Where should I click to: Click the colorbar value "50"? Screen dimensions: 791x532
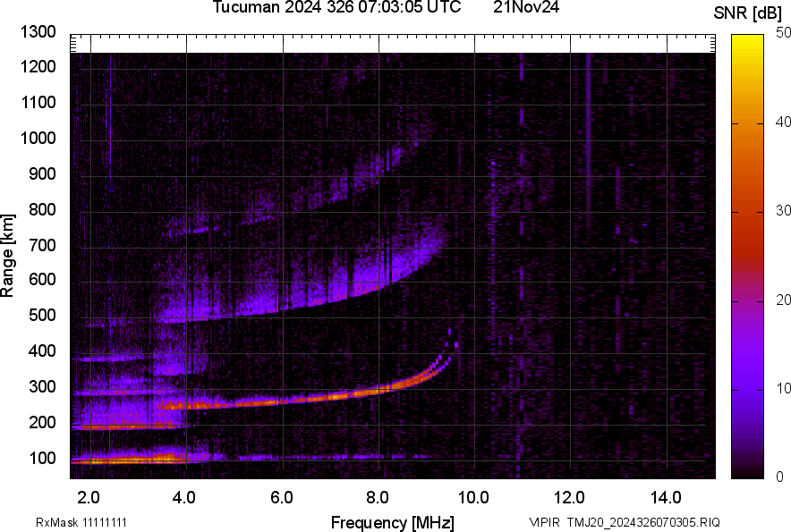(x=784, y=33)
